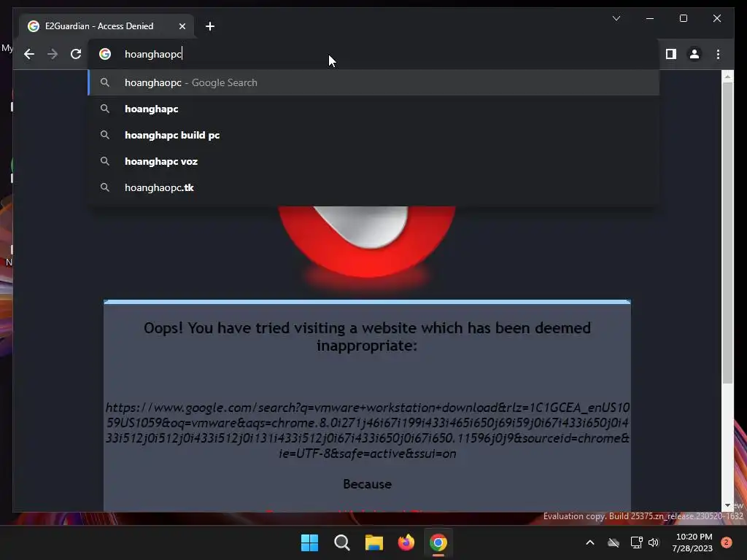This screenshot has width=747, height=560.
Task: Open network settings from the tray
Action: [x=636, y=542]
